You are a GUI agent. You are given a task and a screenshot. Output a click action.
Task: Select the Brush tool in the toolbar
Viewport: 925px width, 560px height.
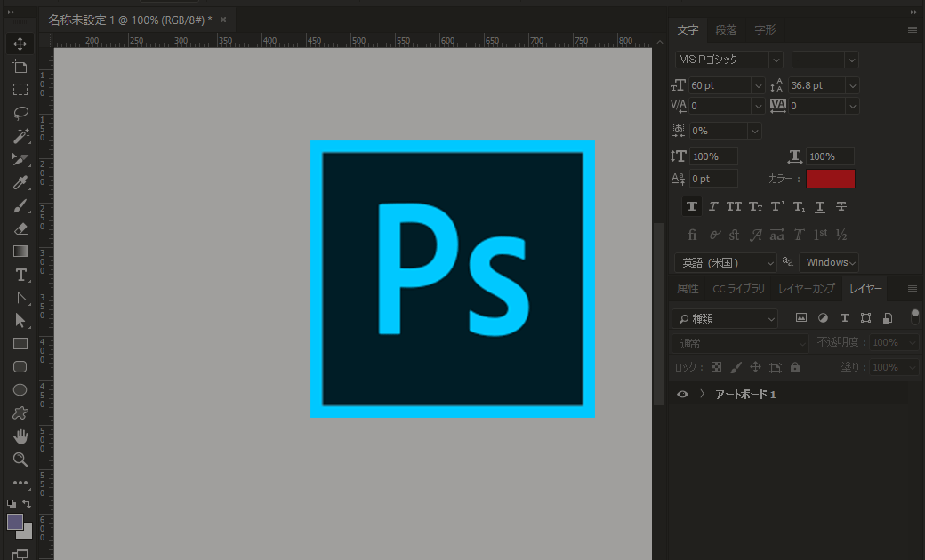pyautogui.click(x=20, y=205)
